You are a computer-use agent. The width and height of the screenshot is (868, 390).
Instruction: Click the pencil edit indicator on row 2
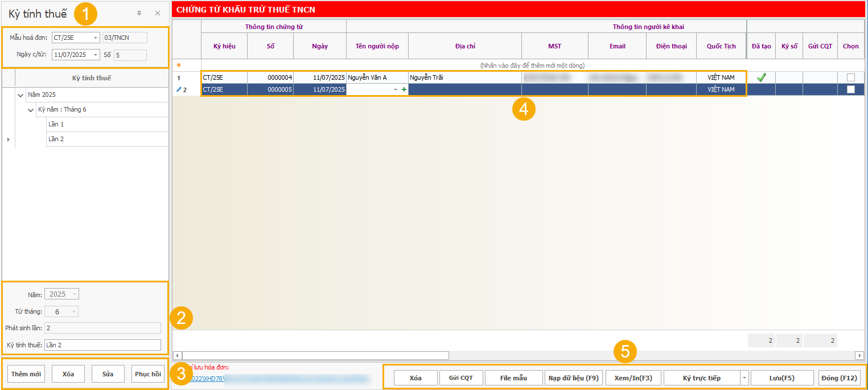[x=179, y=89]
